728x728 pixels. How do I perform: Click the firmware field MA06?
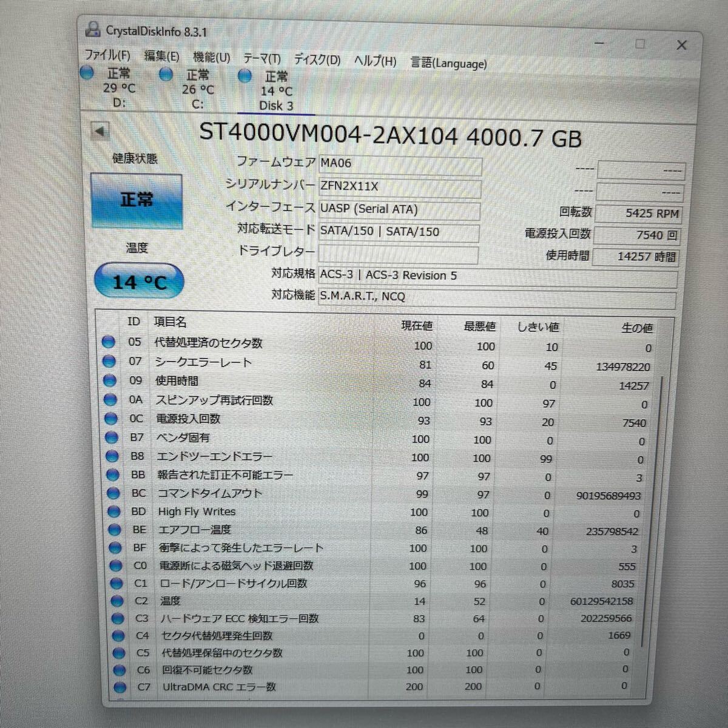[x=400, y=165]
